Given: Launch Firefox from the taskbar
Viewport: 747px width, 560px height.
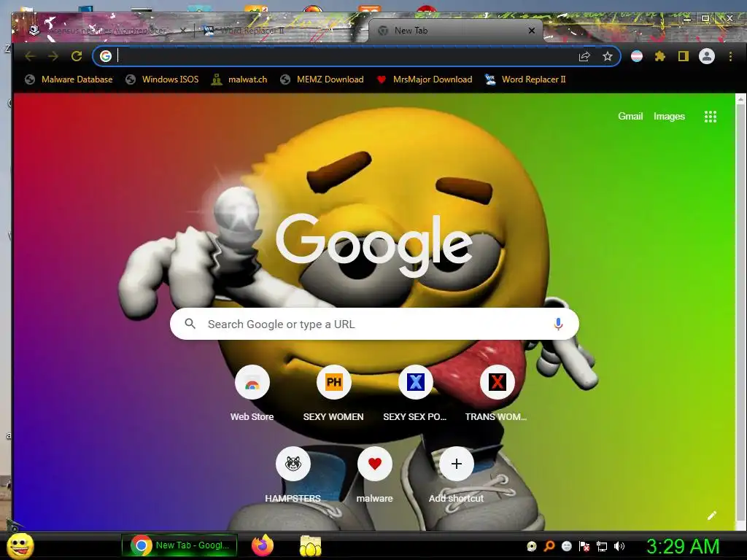Looking at the screenshot, I should click(x=263, y=545).
